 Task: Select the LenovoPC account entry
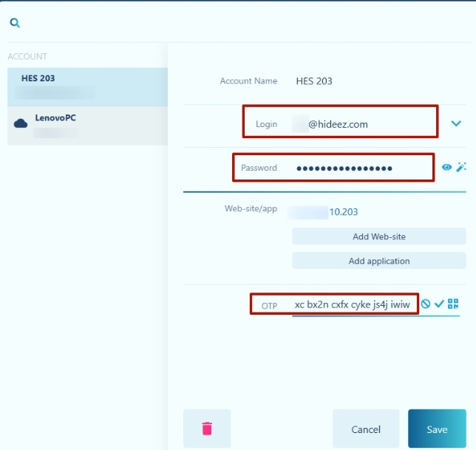(x=87, y=124)
